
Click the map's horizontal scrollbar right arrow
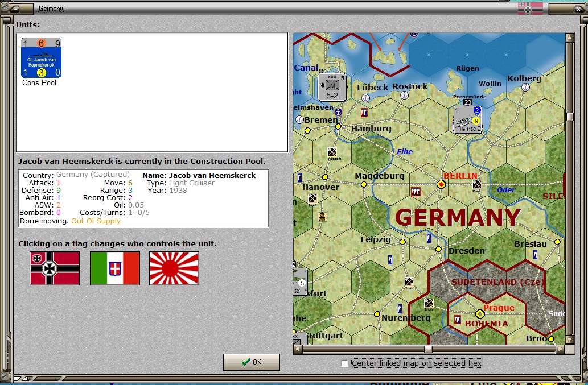point(560,349)
